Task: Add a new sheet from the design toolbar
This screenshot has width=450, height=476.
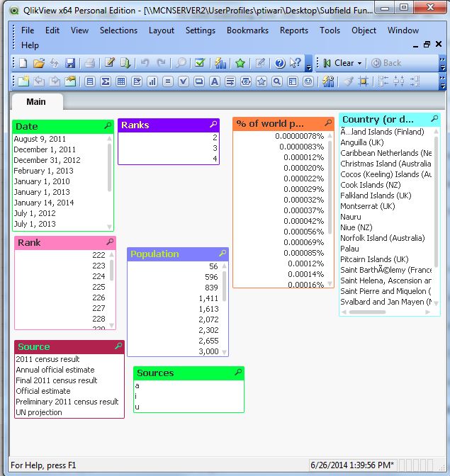Action: 23,81
